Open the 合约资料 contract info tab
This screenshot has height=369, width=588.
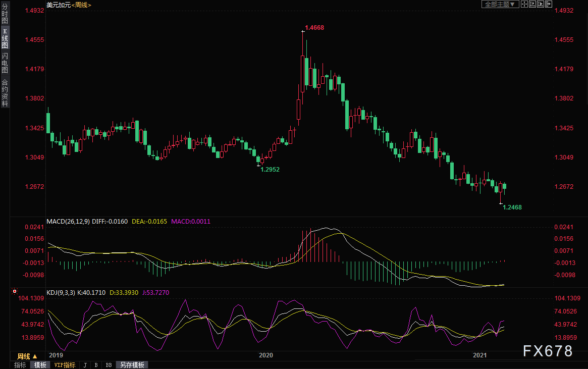[x=5, y=93]
